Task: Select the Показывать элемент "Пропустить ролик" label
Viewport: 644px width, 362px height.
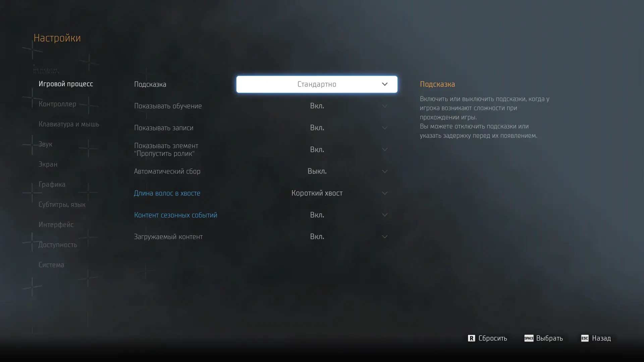Action: 166,149
